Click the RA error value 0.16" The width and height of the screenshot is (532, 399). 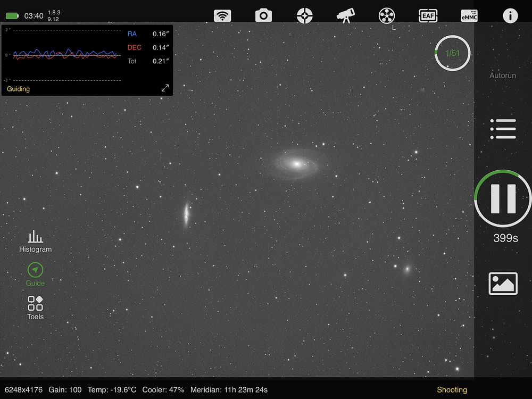[x=161, y=34]
